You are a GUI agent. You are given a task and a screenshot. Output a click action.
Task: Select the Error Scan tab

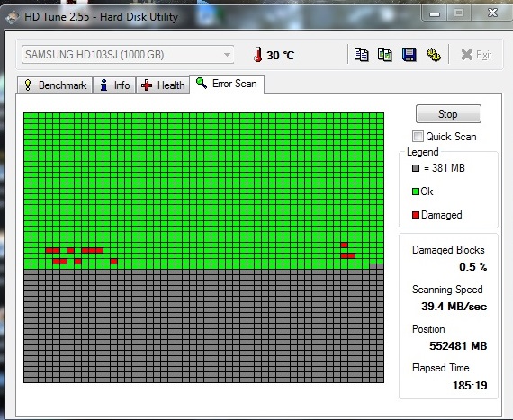tap(227, 84)
